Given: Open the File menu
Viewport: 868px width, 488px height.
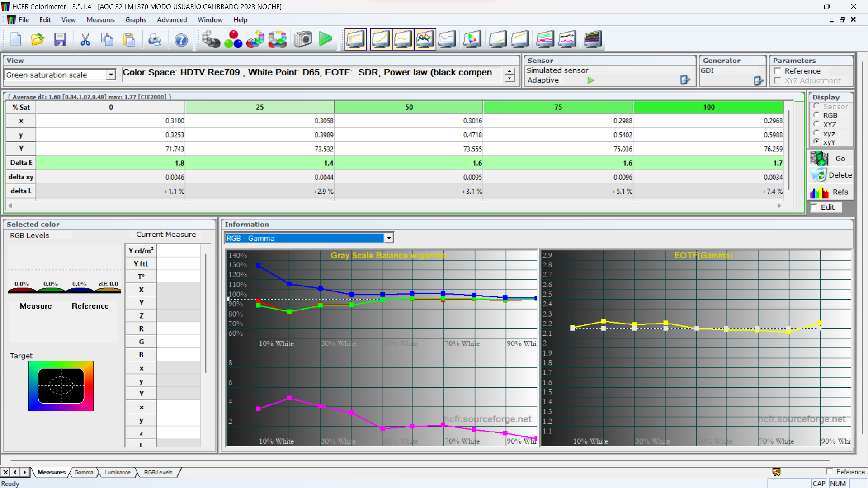Looking at the screenshot, I should (24, 20).
